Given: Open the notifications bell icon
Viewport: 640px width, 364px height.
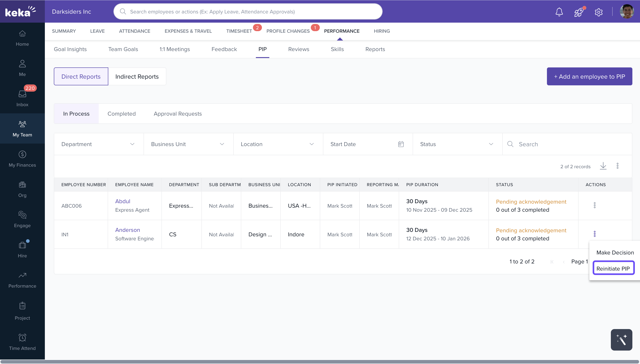Looking at the screenshot, I should pyautogui.click(x=559, y=12).
